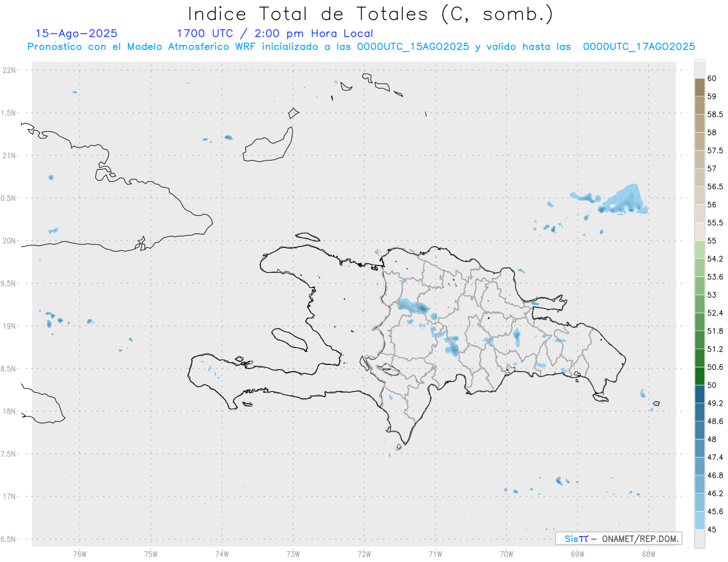728x562 pixels.
Task: Click the longitude label "76W"
Action: (79, 553)
